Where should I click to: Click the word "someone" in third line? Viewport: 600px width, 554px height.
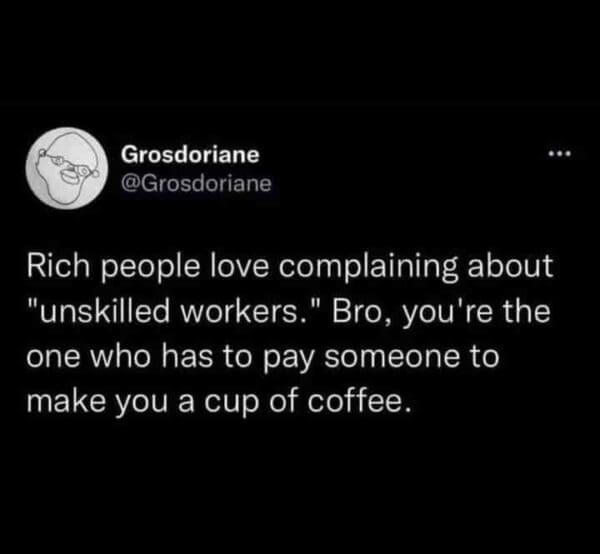coord(391,357)
